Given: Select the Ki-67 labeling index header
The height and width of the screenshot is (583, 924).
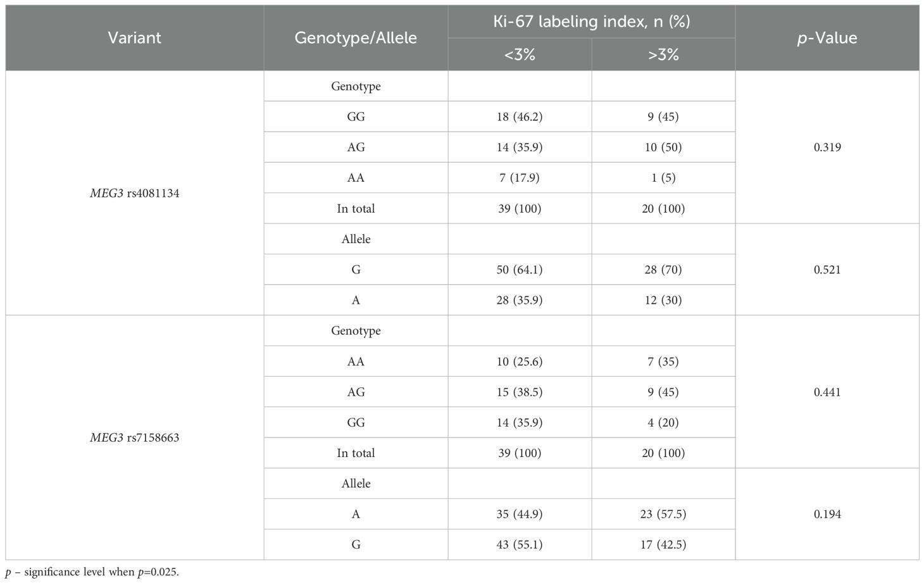Looking at the screenshot, I should (591, 22).
